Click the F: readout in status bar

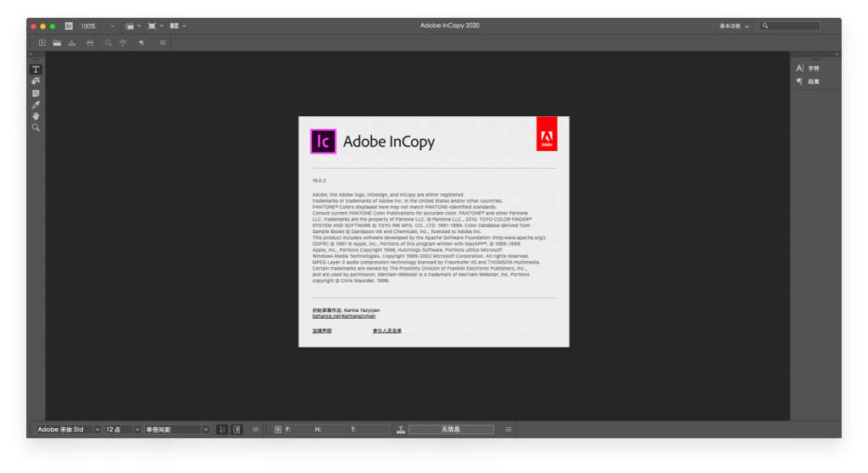[x=288, y=429]
